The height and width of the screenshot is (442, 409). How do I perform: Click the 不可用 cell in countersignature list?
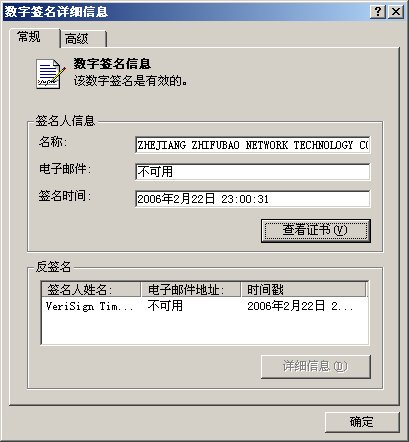[x=165, y=306]
